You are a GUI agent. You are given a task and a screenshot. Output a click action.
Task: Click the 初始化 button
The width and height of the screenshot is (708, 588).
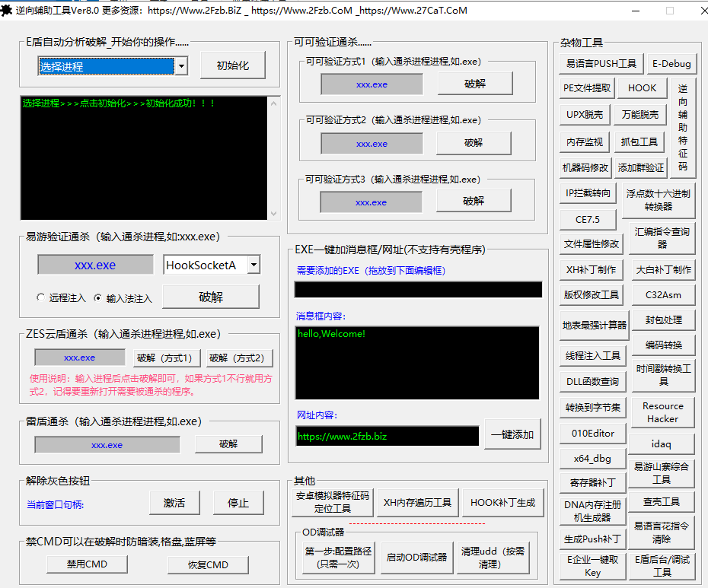click(x=233, y=65)
